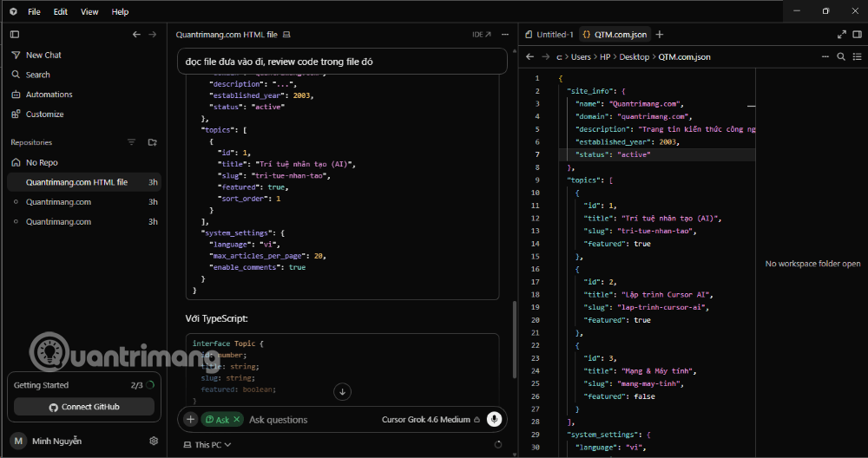868x458 pixels.
Task: Click the progress circle below the microphone
Action: (x=498, y=444)
